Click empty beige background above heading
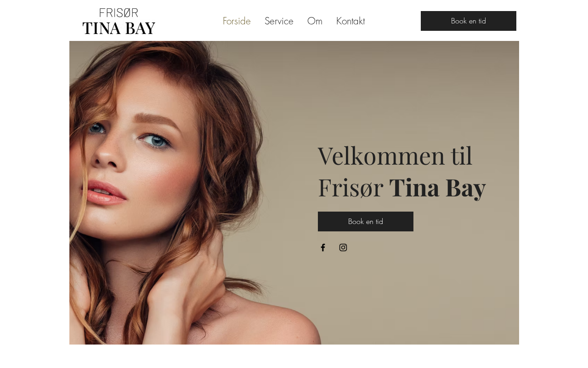 pyautogui.click(x=404, y=92)
